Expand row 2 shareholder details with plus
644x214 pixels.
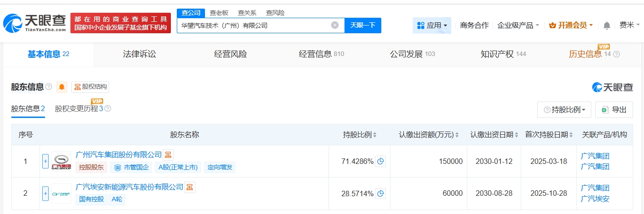click(45, 194)
